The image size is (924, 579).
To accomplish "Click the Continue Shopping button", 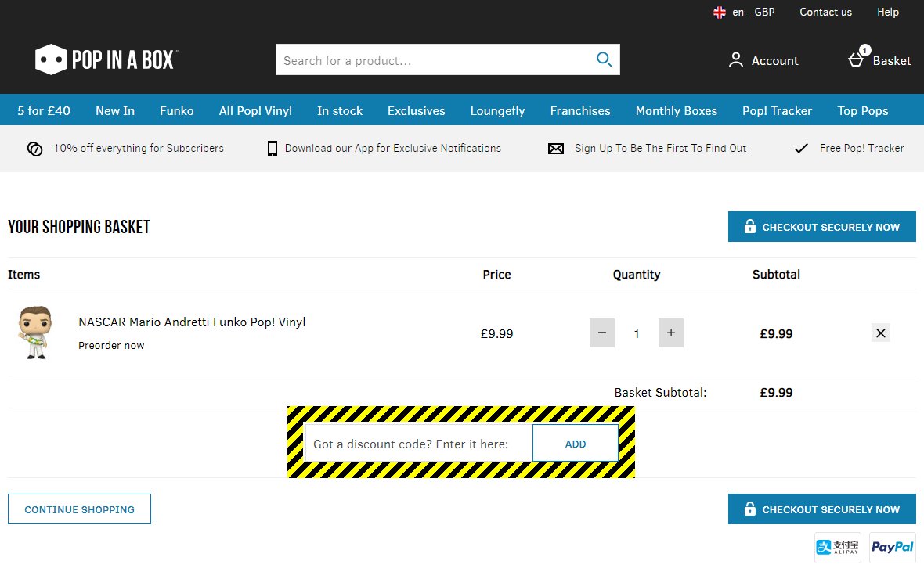I will (79, 509).
